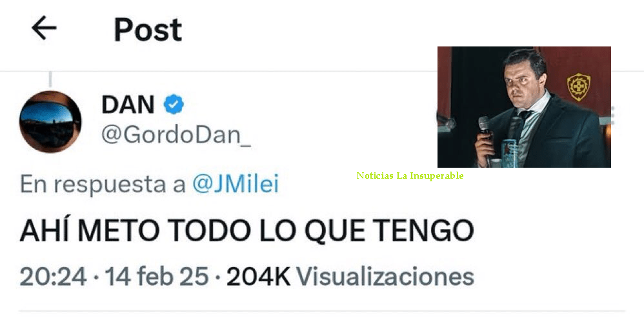Open DAN's round profile avatar
644x320 pixels.
click(50, 122)
